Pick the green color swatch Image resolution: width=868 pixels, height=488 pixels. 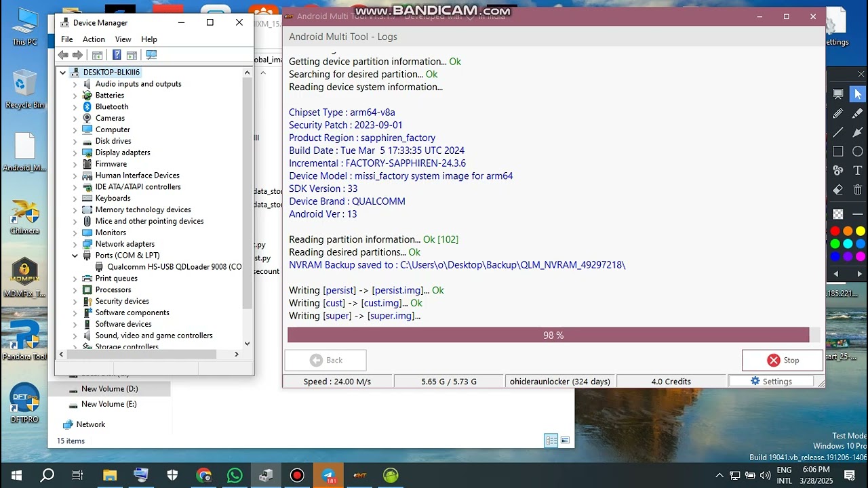(x=835, y=244)
